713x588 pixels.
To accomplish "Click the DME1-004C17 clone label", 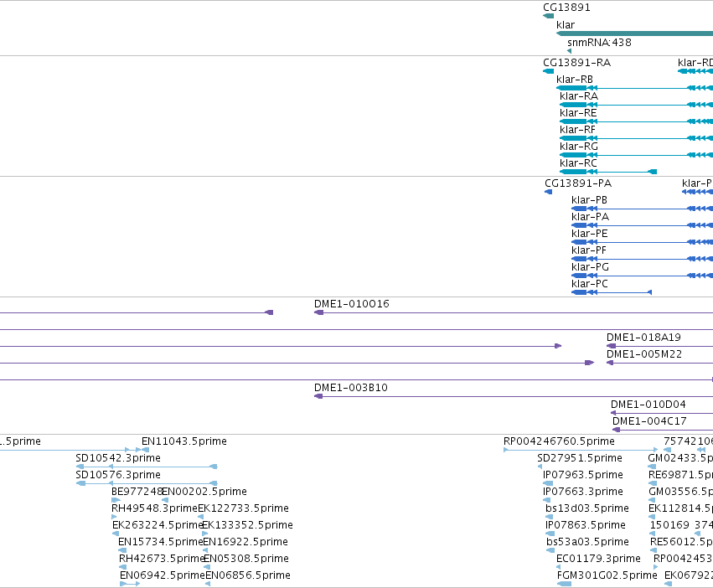I will pos(650,421).
